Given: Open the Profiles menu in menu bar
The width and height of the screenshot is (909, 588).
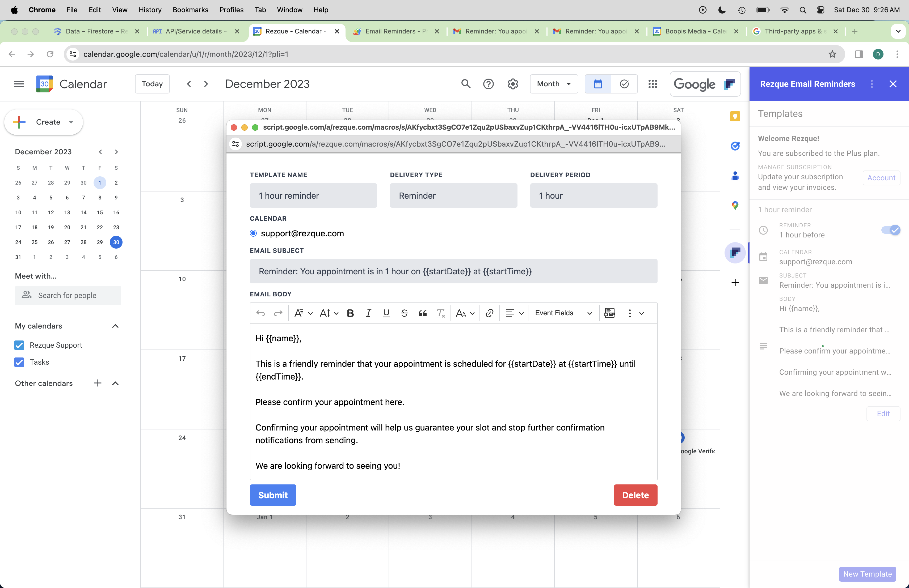Looking at the screenshot, I should pyautogui.click(x=232, y=10).
